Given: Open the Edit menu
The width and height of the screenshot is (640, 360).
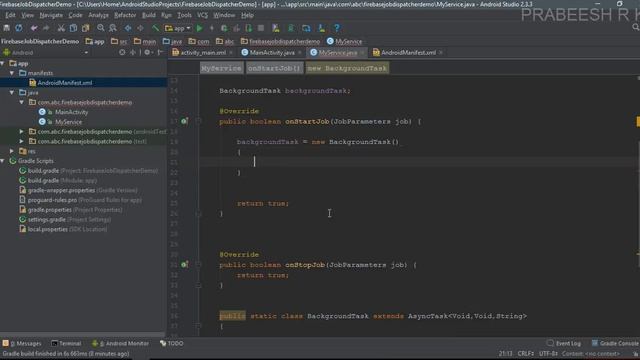Looking at the screenshot, I should click(x=10, y=15).
